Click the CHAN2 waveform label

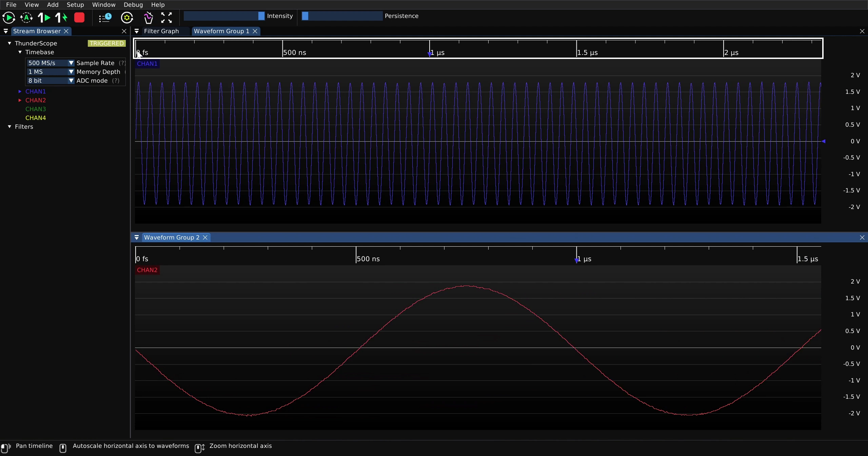[x=147, y=270]
